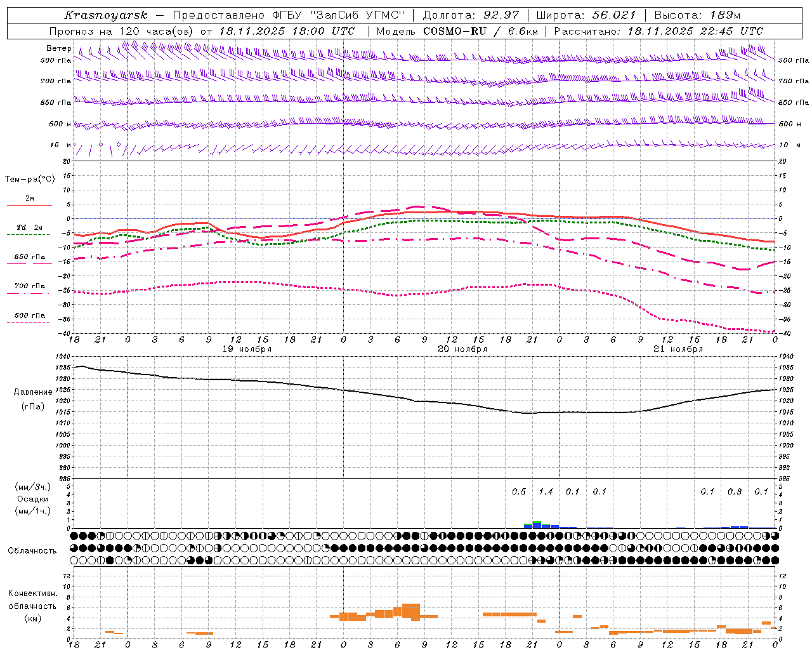812x650 pixels.
Task: Click the 'Широта: 56.021' latitude value
Action: click(586, 15)
